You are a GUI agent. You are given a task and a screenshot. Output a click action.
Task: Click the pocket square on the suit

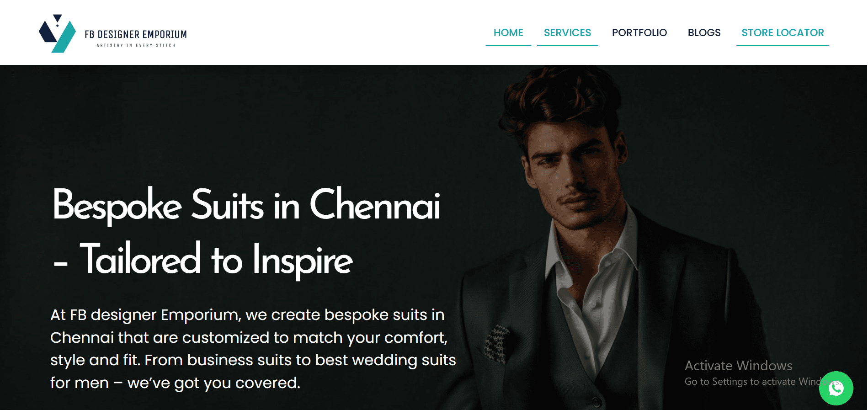[497, 345]
